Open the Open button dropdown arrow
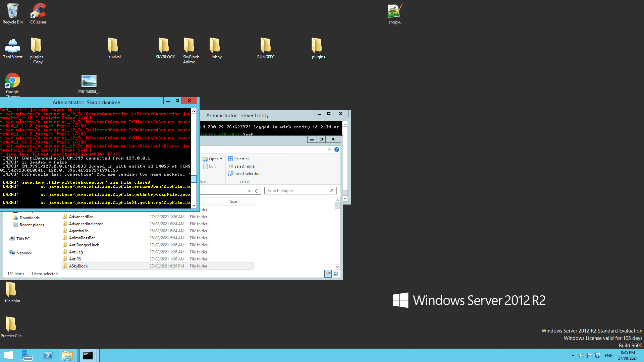 click(x=221, y=159)
